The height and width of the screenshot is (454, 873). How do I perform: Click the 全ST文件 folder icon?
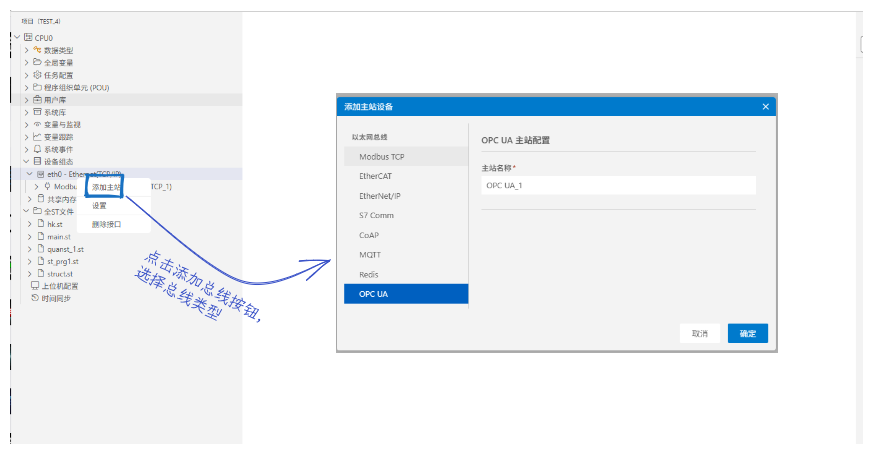(37, 211)
